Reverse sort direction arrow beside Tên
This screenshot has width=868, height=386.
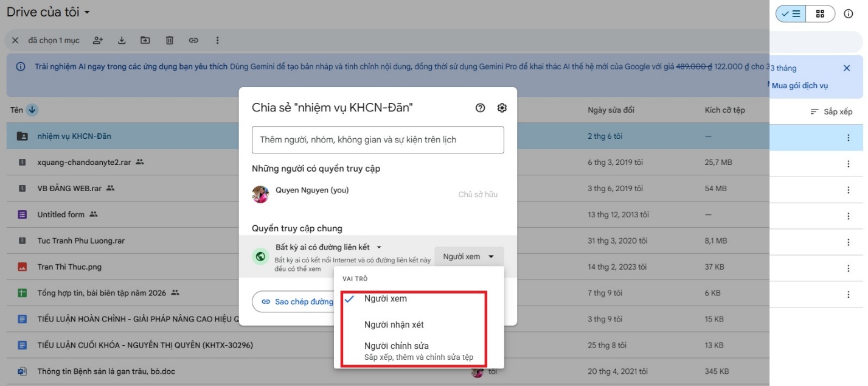click(x=32, y=110)
